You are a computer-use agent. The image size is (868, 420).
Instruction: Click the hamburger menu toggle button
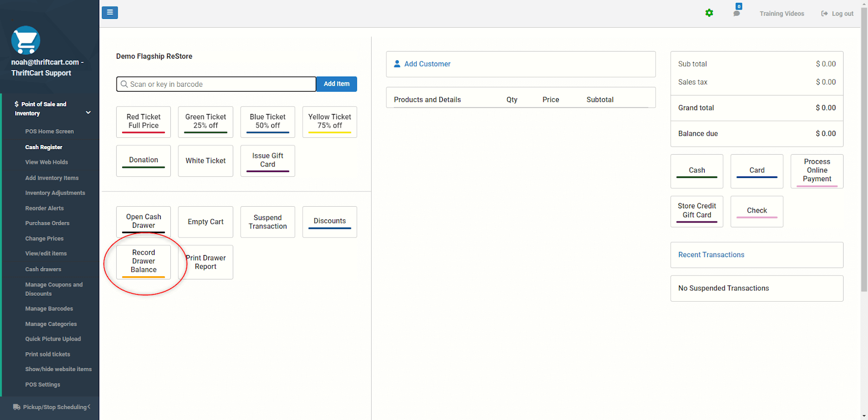click(x=110, y=12)
